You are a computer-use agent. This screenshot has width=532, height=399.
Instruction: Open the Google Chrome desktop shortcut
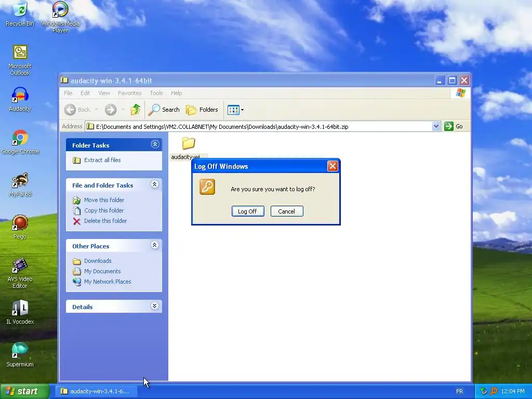pos(20,142)
